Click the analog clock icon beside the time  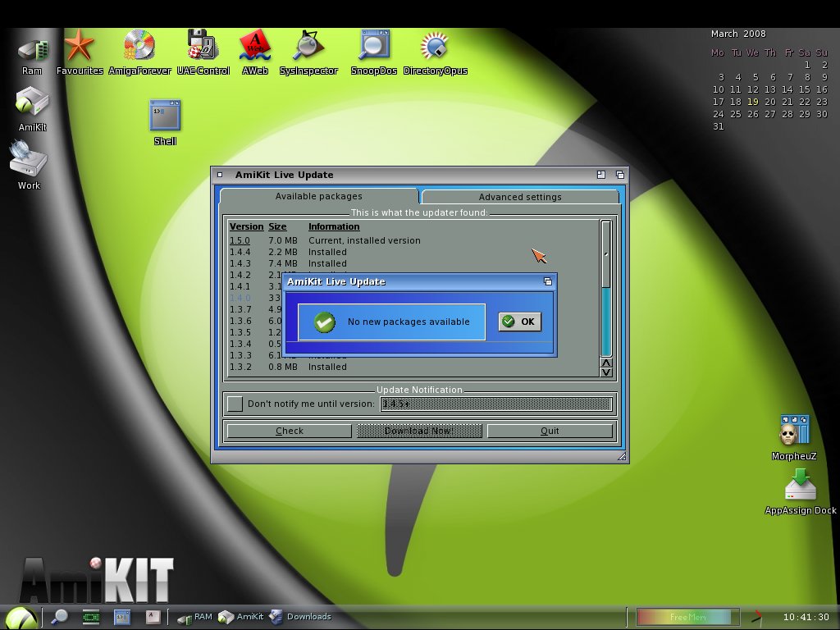pos(757,617)
